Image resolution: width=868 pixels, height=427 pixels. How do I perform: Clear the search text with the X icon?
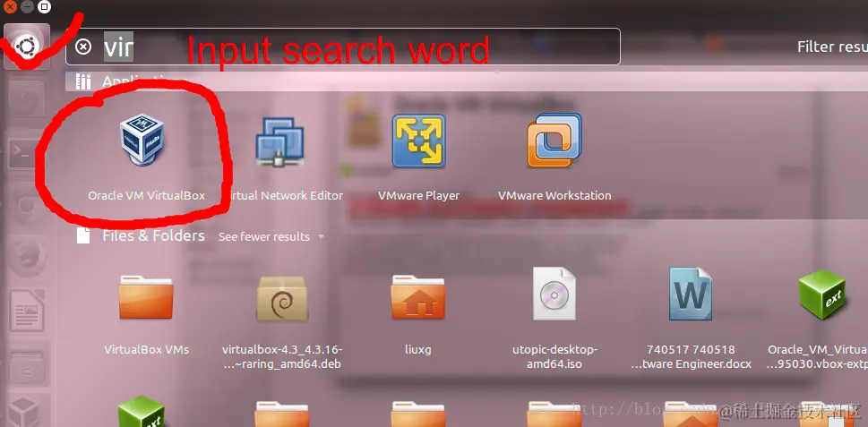(83, 47)
